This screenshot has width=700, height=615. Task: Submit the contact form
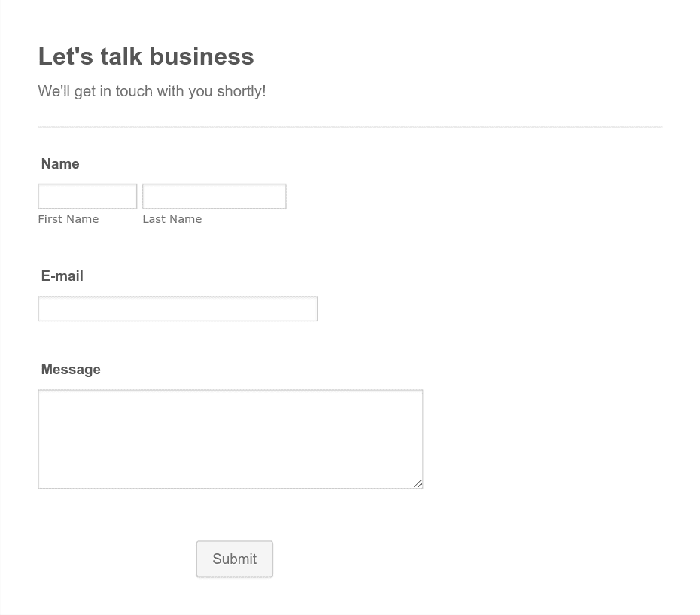point(234,559)
